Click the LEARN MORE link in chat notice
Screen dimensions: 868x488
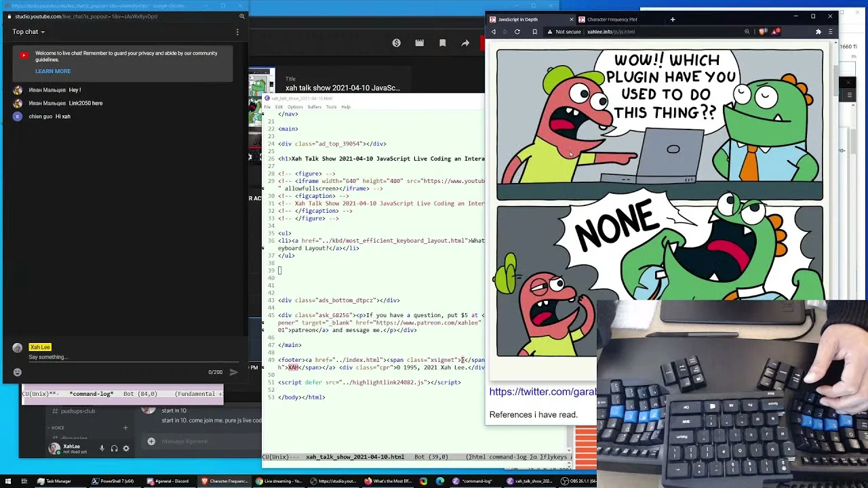(53, 71)
